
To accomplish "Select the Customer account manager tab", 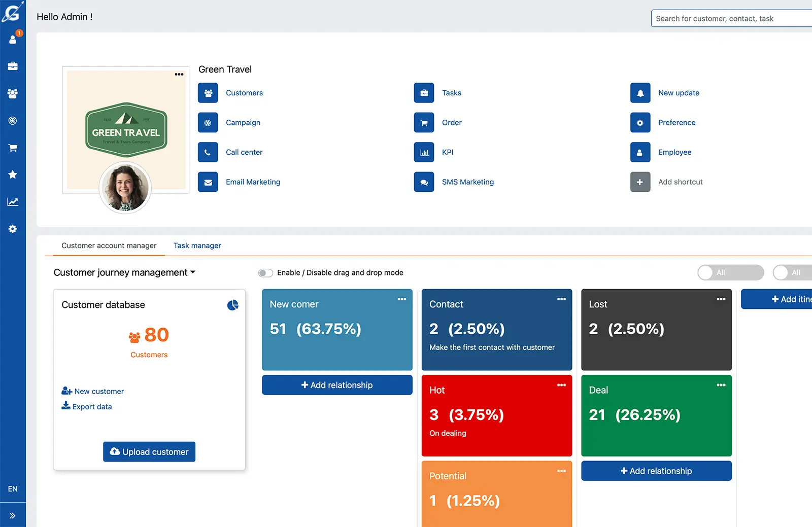I will tap(109, 245).
